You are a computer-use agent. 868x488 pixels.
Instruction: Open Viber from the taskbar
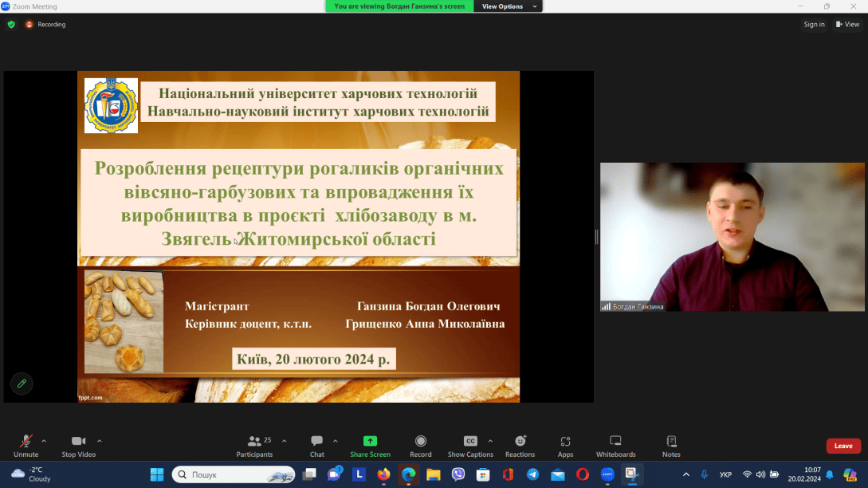pyautogui.click(x=458, y=474)
